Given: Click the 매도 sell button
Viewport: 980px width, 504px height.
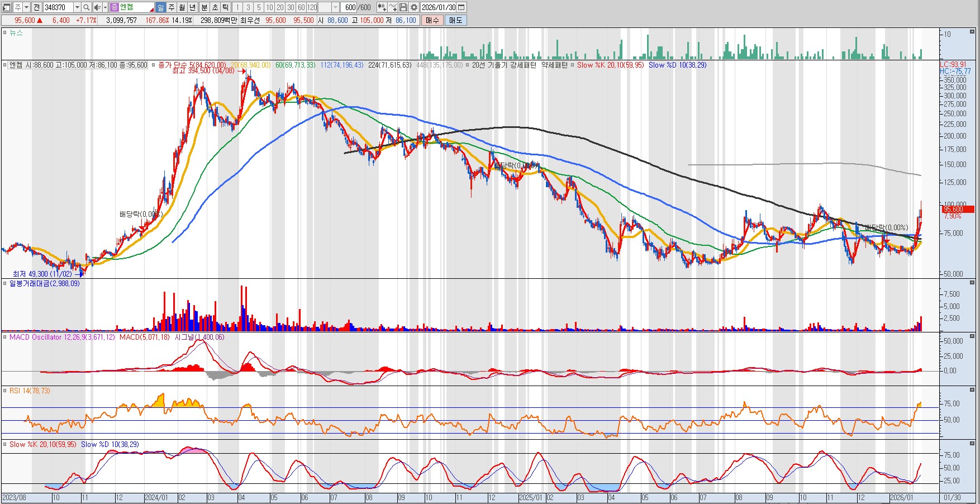Looking at the screenshot, I should [x=456, y=20].
